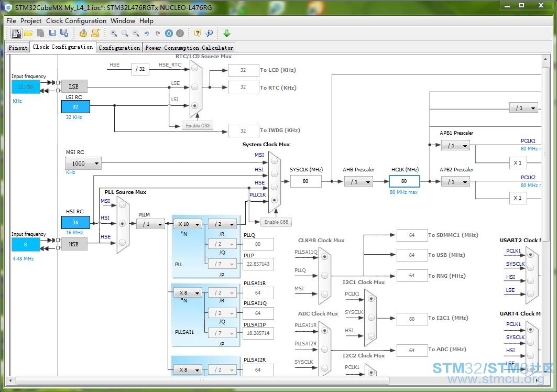Open the PLLSAI1 X 8 multiplier dropdown
Screen dimensions: 557x392
188,292
